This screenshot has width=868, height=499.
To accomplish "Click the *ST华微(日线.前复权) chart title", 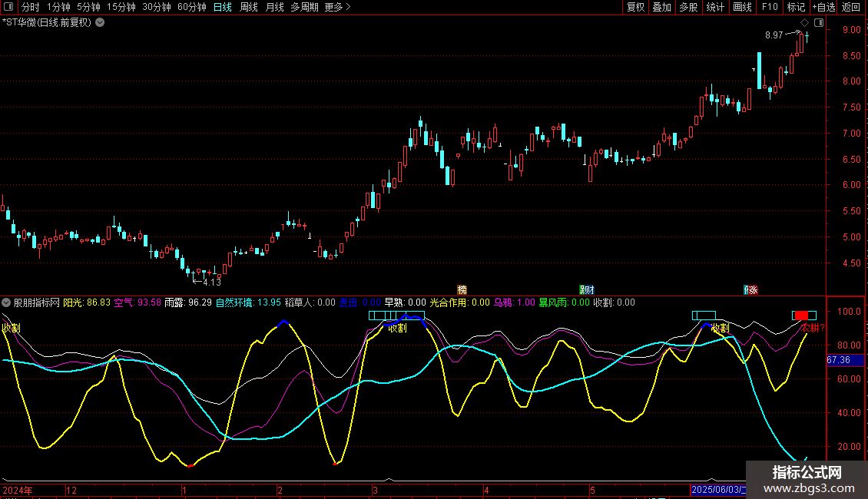I will click(47, 23).
